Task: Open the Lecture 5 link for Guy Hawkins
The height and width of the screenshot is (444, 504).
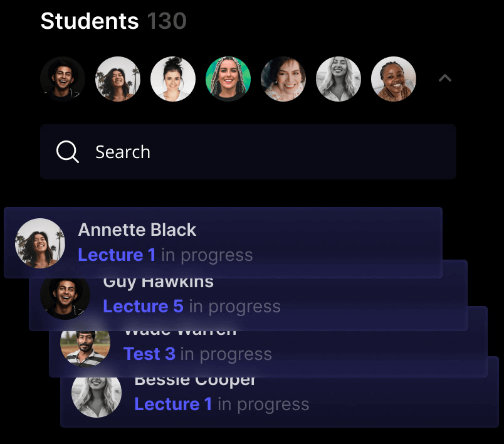Action: pyautogui.click(x=143, y=306)
